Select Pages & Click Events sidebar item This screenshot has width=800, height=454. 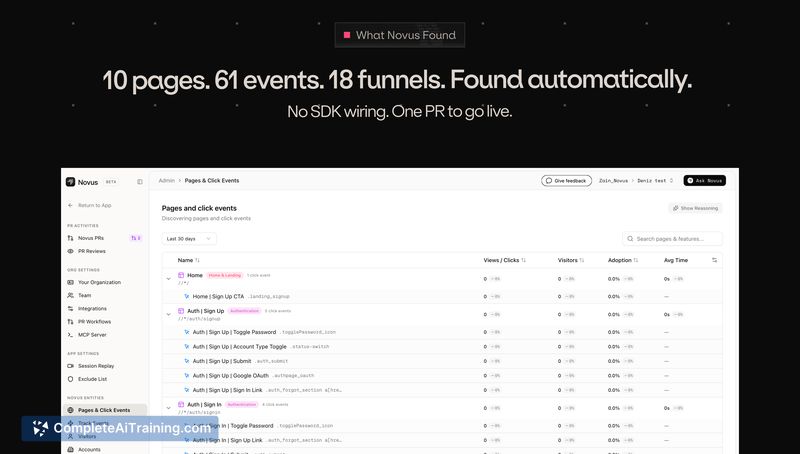pos(105,410)
